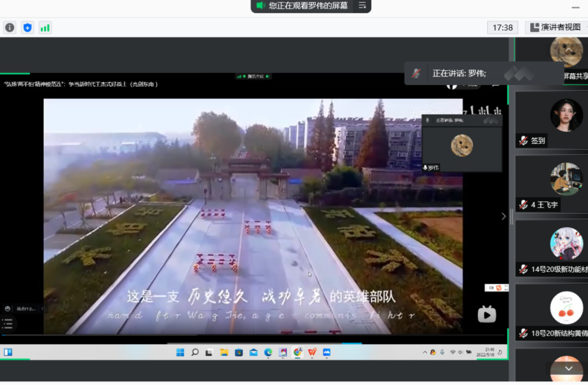588x385 pixels.
Task: Select the cherry avatar participant thumbnail
Action: tap(566, 308)
